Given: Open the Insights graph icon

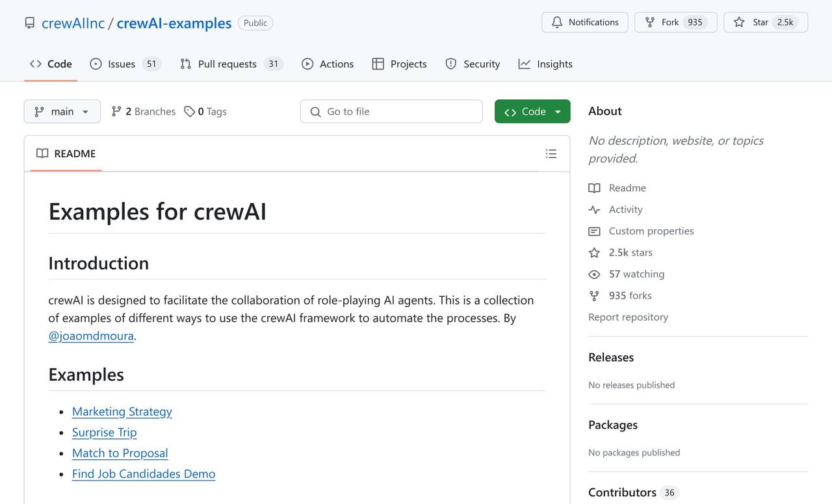Looking at the screenshot, I should click(524, 64).
